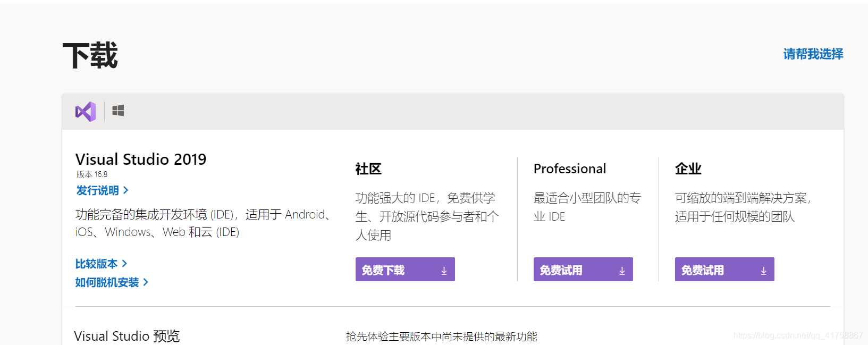Click the 社区 edition heading
The width and height of the screenshot is (868, 345).
click(368, 169)
